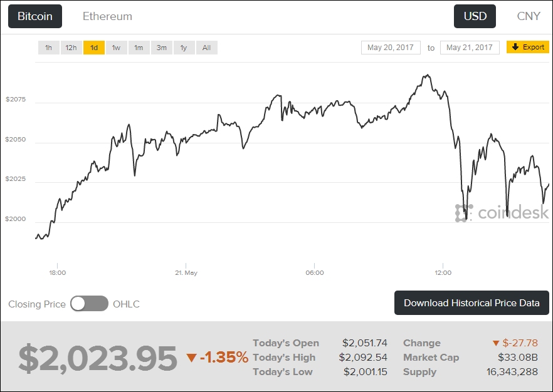Select the 1w time range
553x392 pixels.
116,48
